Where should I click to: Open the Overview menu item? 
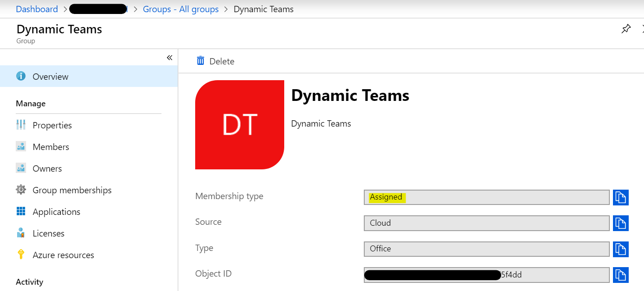coord(50,77)
